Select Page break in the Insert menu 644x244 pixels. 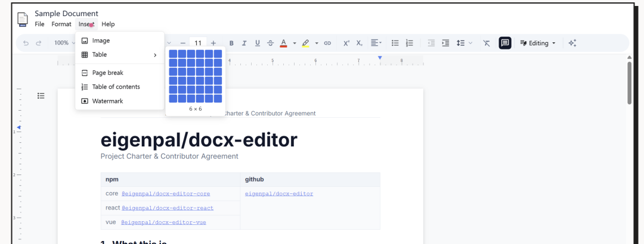(119, 73)
